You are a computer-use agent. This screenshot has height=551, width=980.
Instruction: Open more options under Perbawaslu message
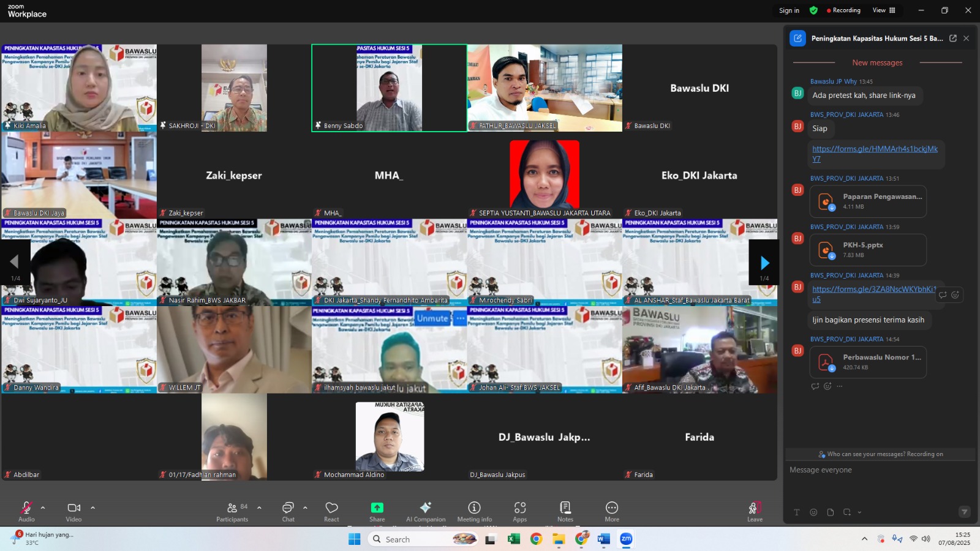coord(840,386)
